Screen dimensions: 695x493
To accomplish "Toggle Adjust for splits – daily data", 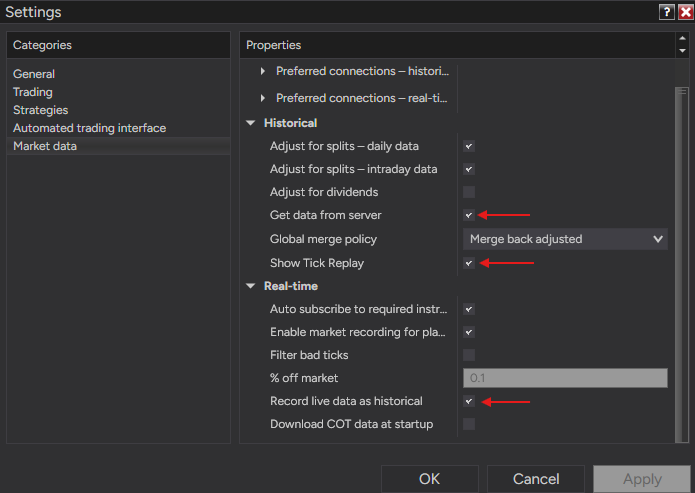I will click(469, 146).
